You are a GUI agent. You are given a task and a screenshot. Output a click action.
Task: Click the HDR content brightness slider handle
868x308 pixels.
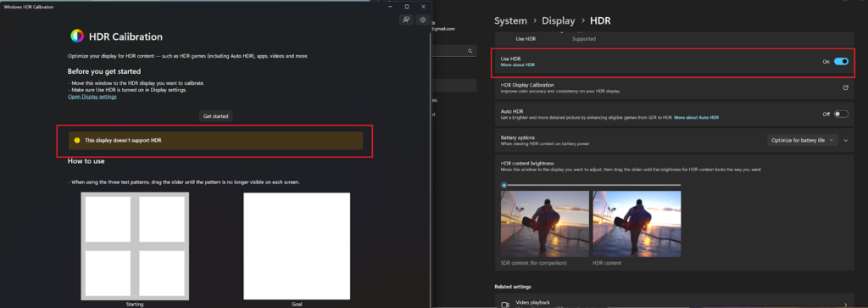(x=504, y=185)
